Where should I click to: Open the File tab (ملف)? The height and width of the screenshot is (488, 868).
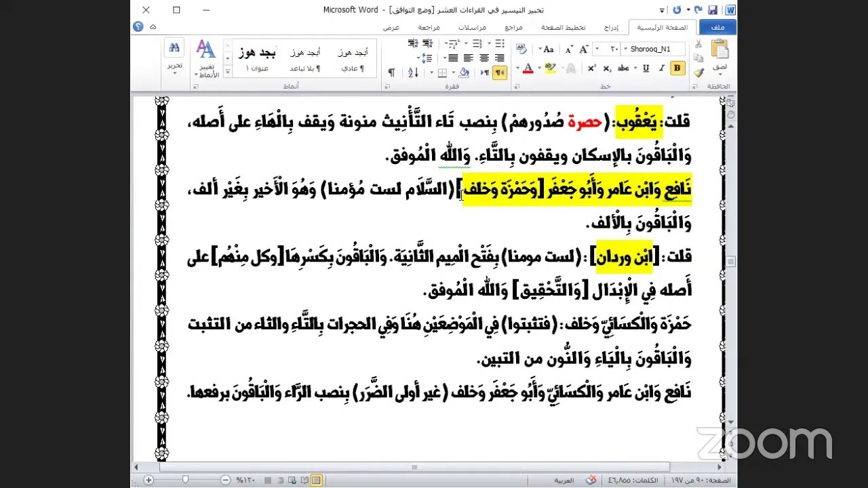point(717,27)
